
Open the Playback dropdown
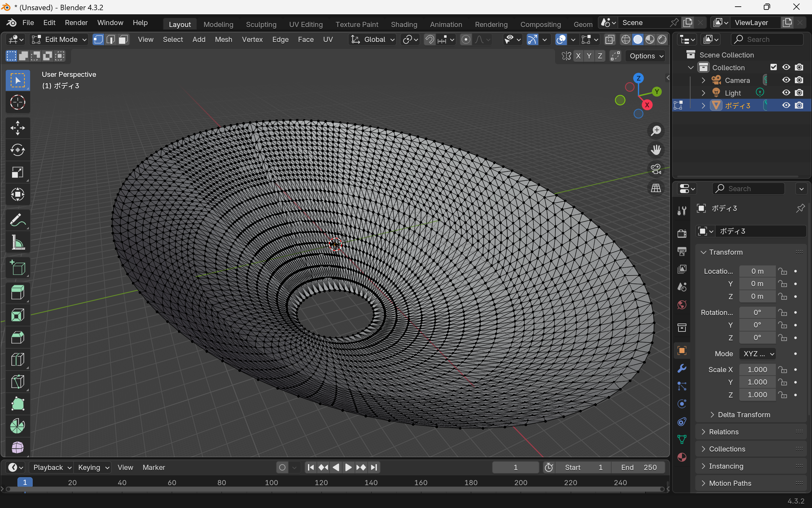(51, 467)
